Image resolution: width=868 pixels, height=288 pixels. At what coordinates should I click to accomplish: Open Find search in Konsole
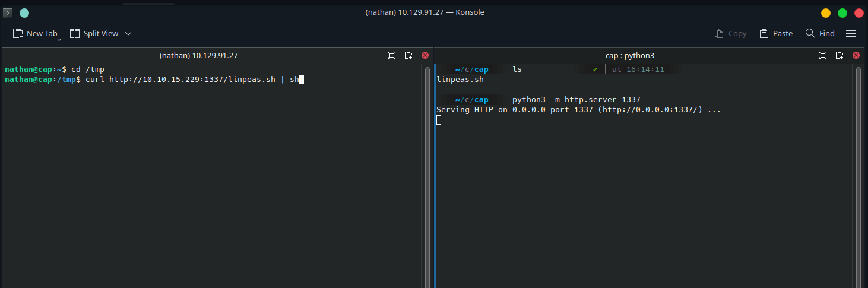[x=820, y=34]
